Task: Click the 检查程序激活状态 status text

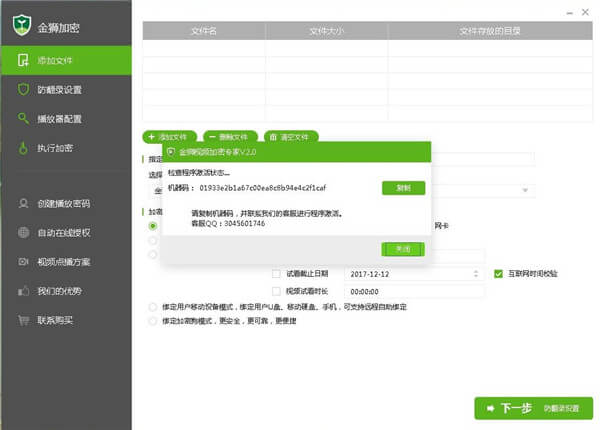Action: (x=199, y=173)
